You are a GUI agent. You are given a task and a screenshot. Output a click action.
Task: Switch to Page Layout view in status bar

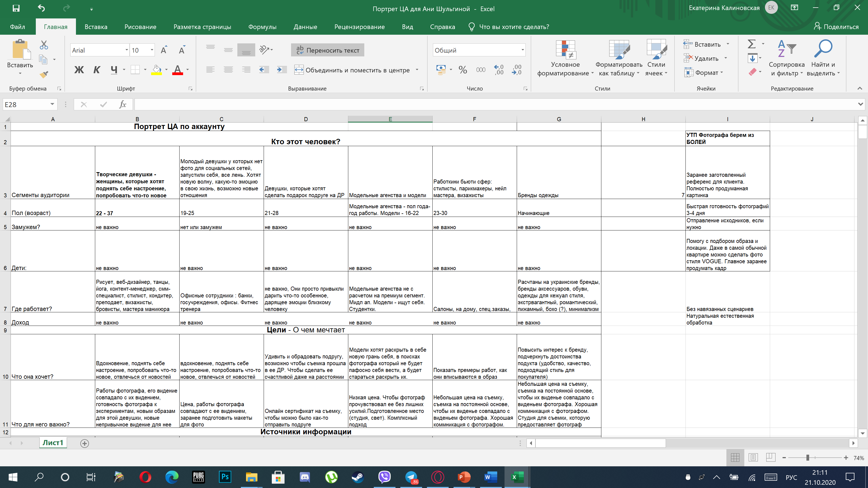[753, 457]
